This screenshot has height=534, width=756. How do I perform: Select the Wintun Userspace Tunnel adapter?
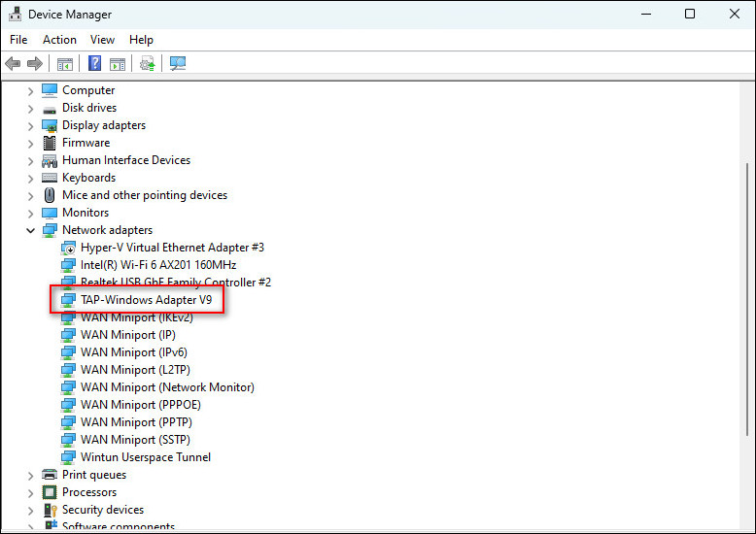[145, 457]
